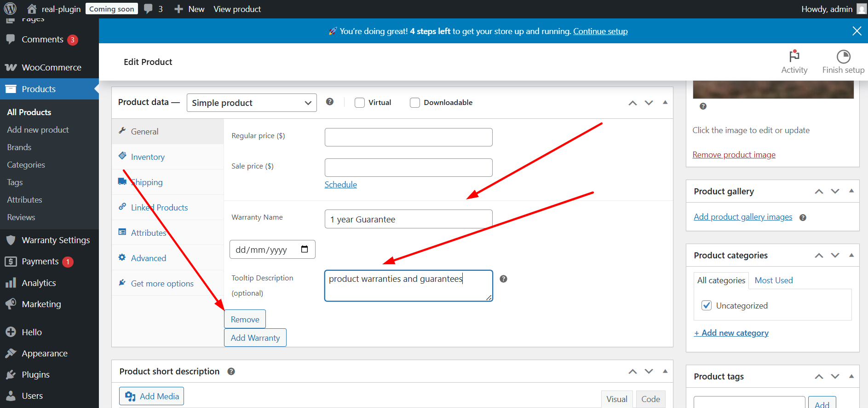The image size is (868, 408).
Task: Open the Simple product type dropdown
Action: pos(252,103)
